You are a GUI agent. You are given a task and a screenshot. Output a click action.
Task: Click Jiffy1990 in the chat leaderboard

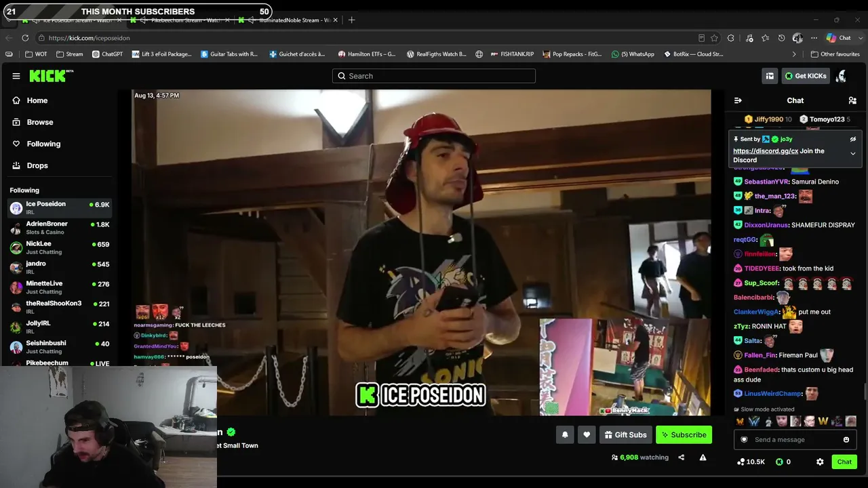click(768, 119)
